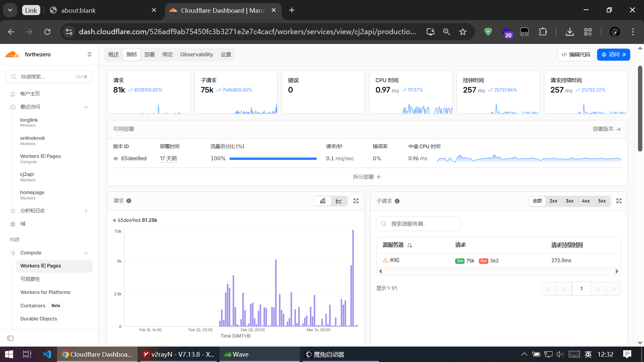Switch requests chart to bar view
This screenshot has width=644, height=362.
point(323,201)
